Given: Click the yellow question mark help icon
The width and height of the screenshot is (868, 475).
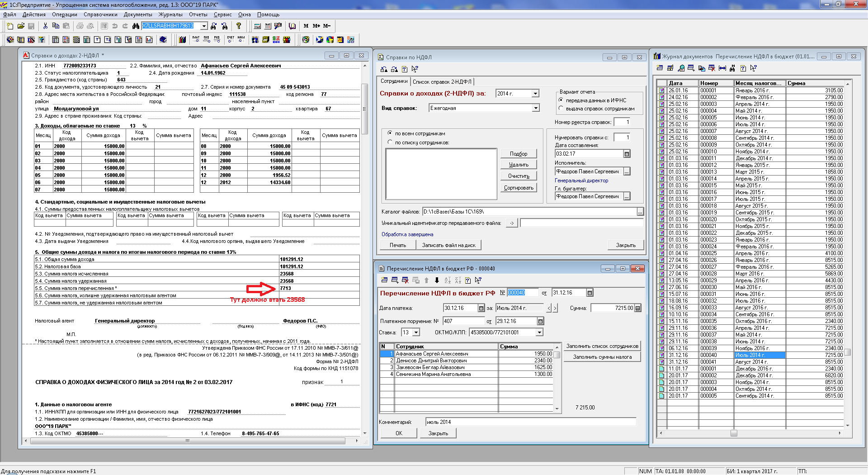Looking at the screenshot, I should point(239,26).
